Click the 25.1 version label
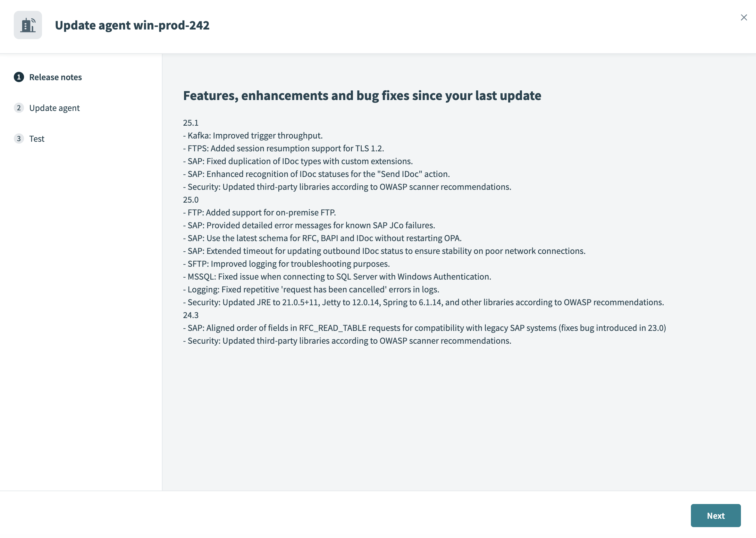This screenshot has height=538, width=756. (x=191, y=123)
